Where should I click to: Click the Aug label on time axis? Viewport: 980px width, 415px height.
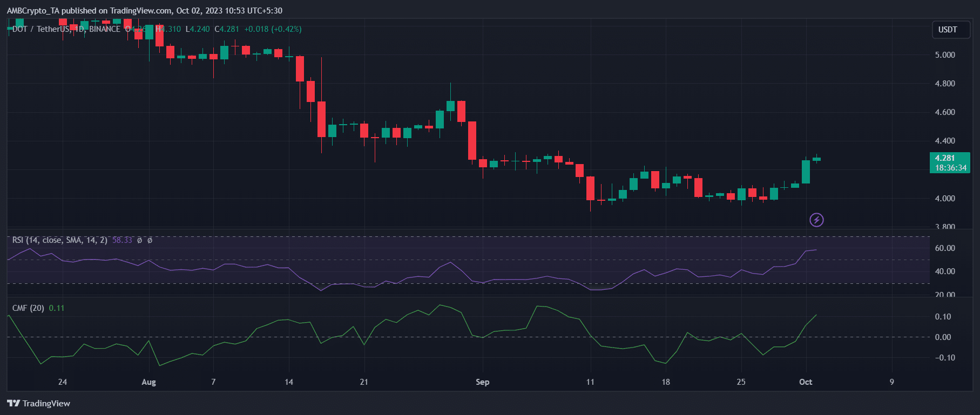tap(148, 382)
